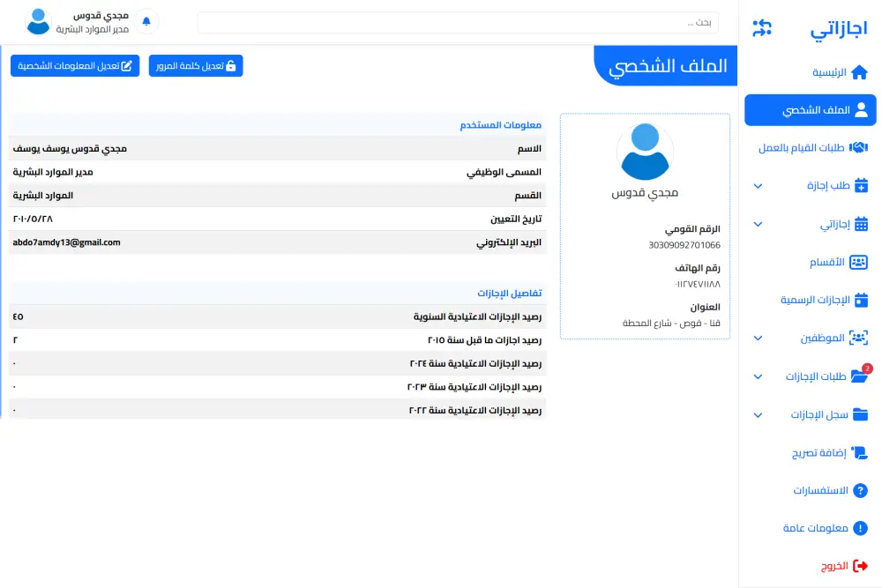Expand the طلبات الإجازات chevron
Viewport: 882px width, 588px height.
coord(757,376)
